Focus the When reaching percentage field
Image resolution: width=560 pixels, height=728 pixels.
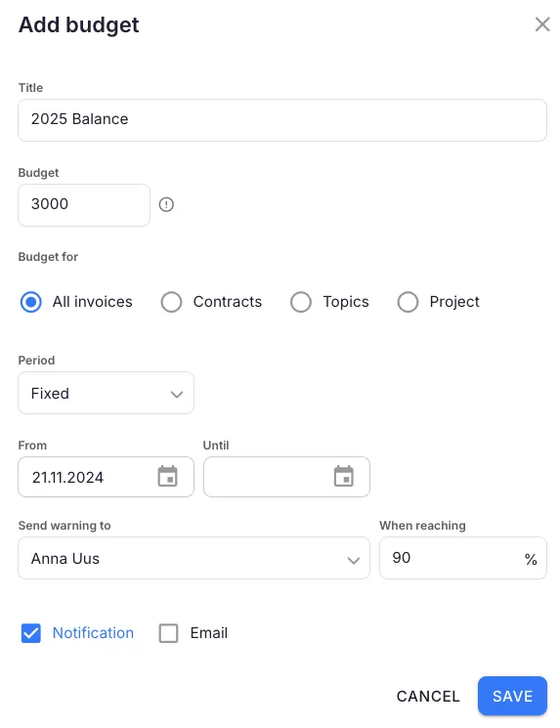click(x=463, y=558)
